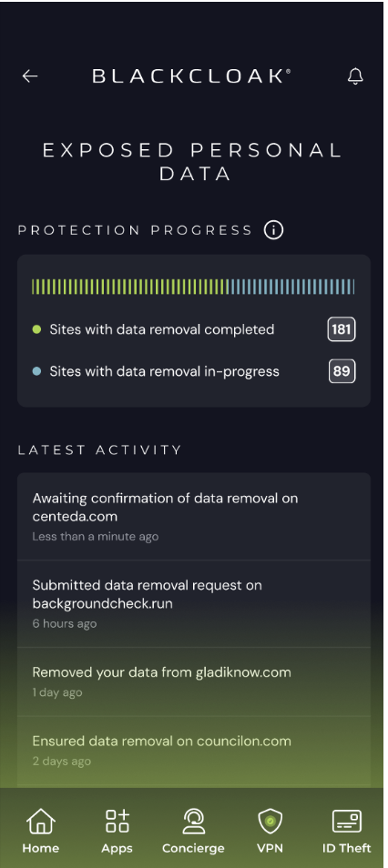Open the centeda.com activity entry
The height and width of the screenshot is (868, 388).
tap(194, 517)
